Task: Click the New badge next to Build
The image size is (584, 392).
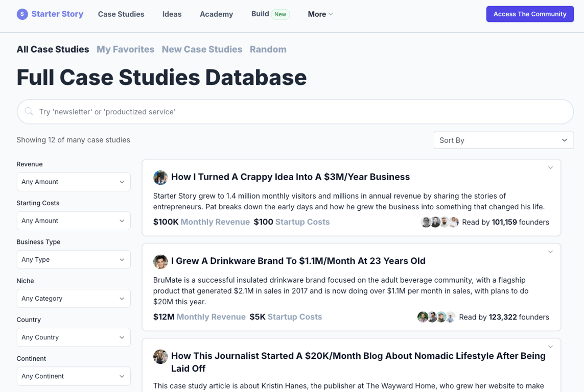Action: pos(280,14)
